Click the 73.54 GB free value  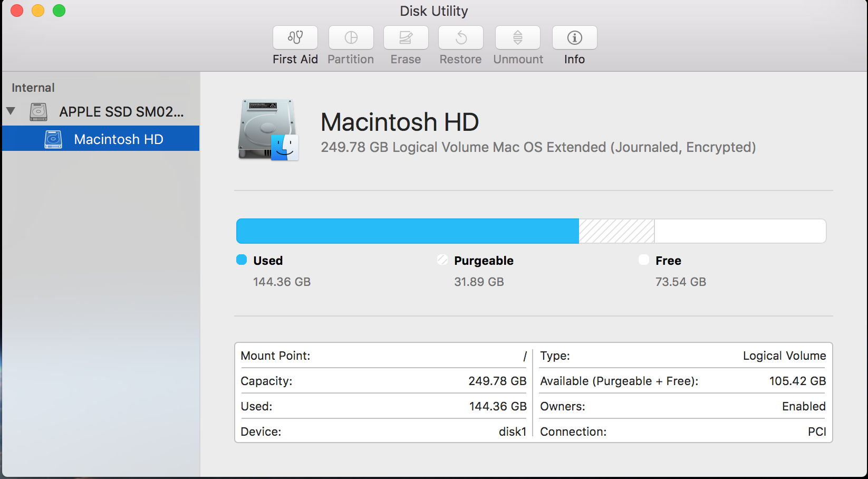coord(681,282)
